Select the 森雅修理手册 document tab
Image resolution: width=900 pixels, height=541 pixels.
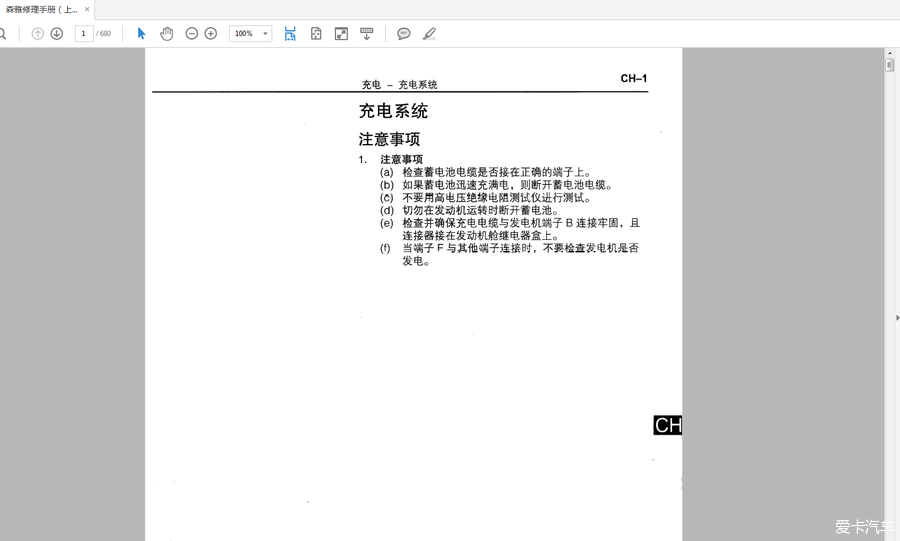41,9
